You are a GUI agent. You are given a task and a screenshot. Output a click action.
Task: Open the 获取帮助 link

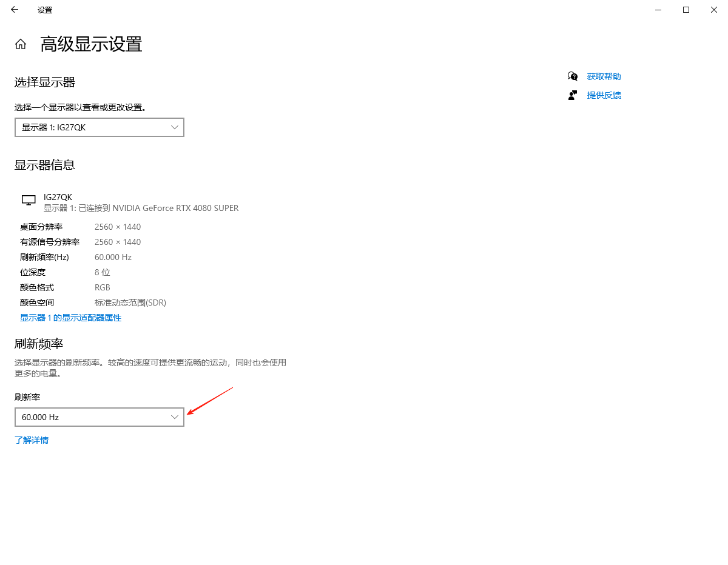(604, 76)
